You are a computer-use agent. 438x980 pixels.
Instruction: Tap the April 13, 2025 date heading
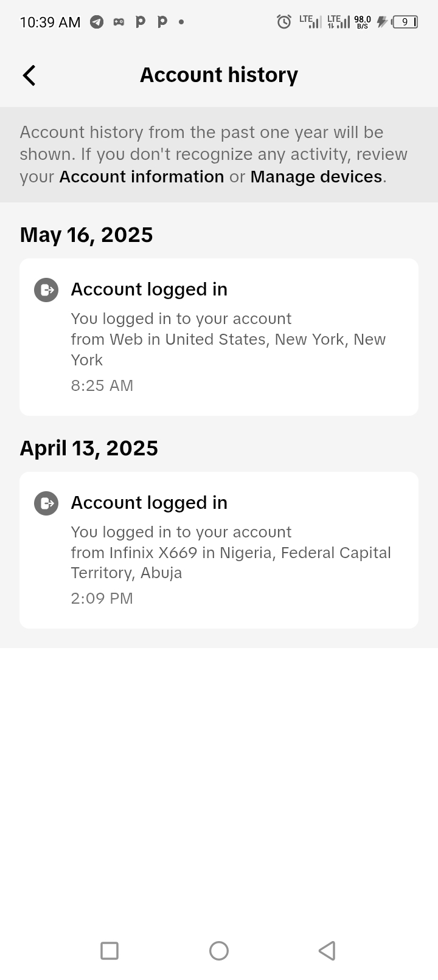pyautogui.click(x=89, y=449)
